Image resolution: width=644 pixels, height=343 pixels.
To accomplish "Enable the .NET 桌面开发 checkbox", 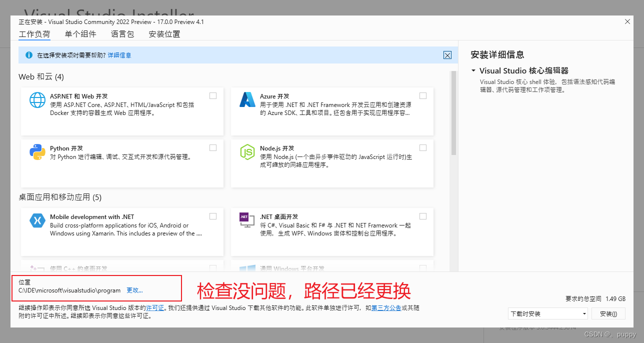I will click(422, 216).
